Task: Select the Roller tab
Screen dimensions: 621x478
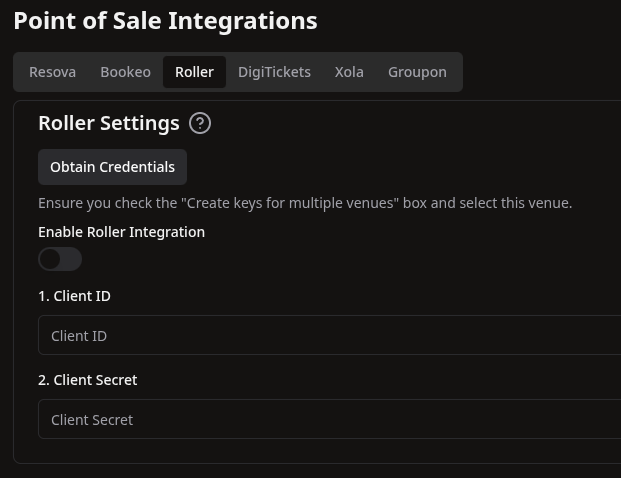Action: (x=194, y=72)
